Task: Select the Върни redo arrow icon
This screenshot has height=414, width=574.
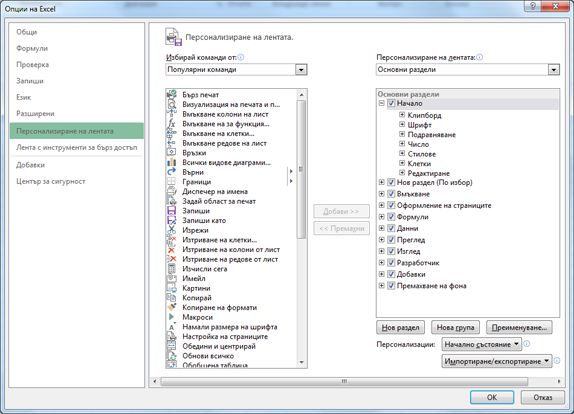Action: (x=171, y=172)
